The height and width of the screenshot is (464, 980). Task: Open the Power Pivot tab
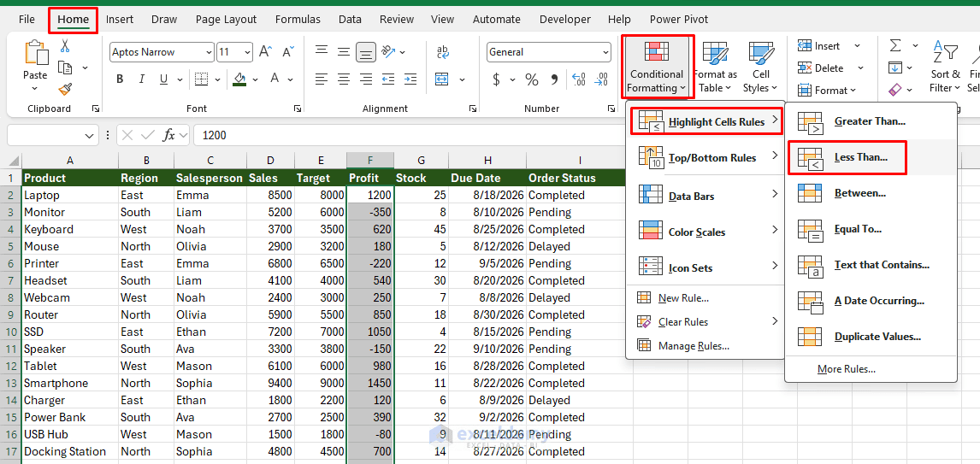679,20
